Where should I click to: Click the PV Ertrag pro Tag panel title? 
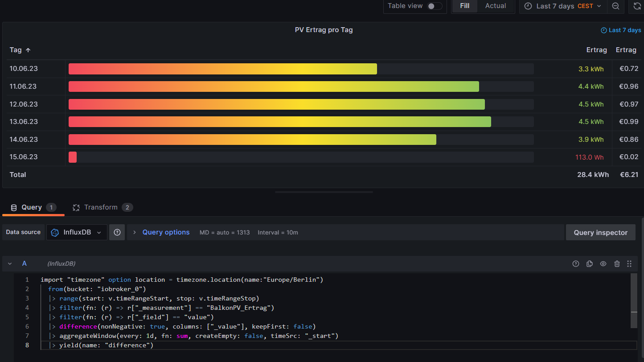click(x=324, y=30)
